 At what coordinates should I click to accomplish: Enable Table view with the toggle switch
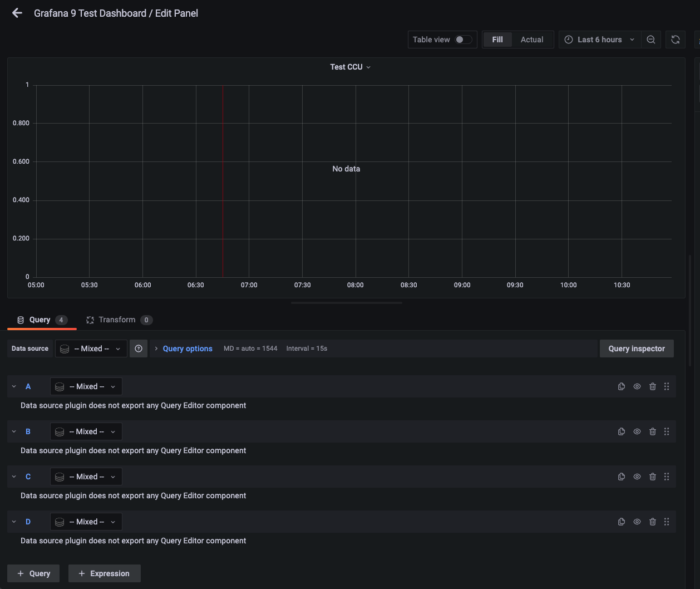click(461, 40)
